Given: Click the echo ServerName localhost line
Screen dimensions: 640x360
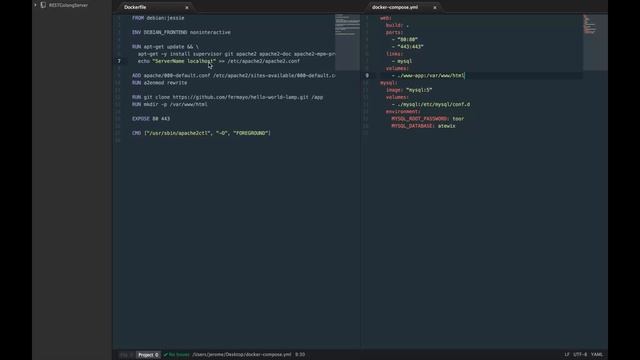Looking at the screenshot, I should point(219,61).
